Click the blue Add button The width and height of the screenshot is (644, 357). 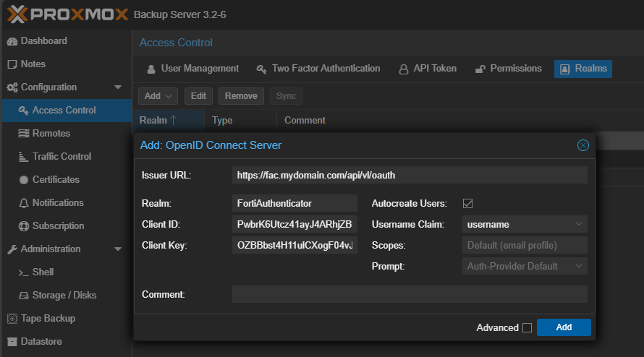point(564,327)
